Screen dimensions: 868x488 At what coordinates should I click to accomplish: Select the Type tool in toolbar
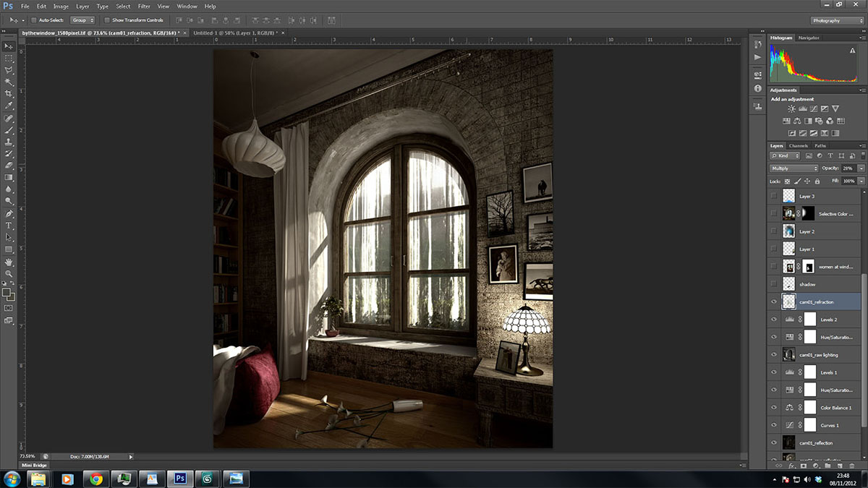9,226
